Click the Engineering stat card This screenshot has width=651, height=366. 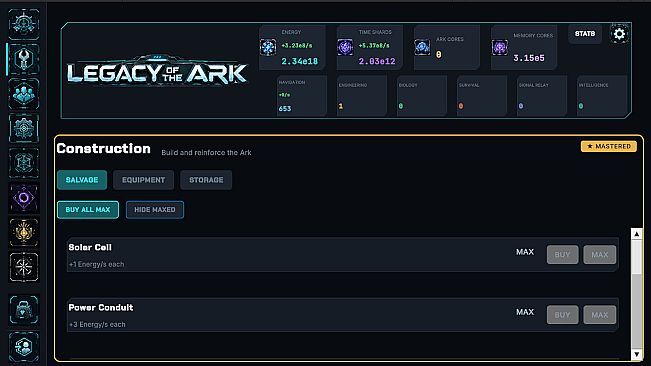coord(362,96)
